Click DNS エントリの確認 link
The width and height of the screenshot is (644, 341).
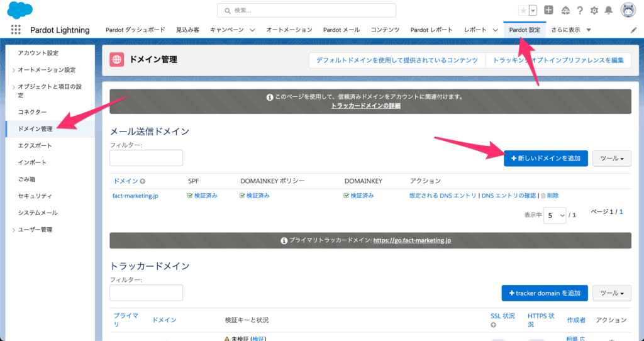(508, 196)
